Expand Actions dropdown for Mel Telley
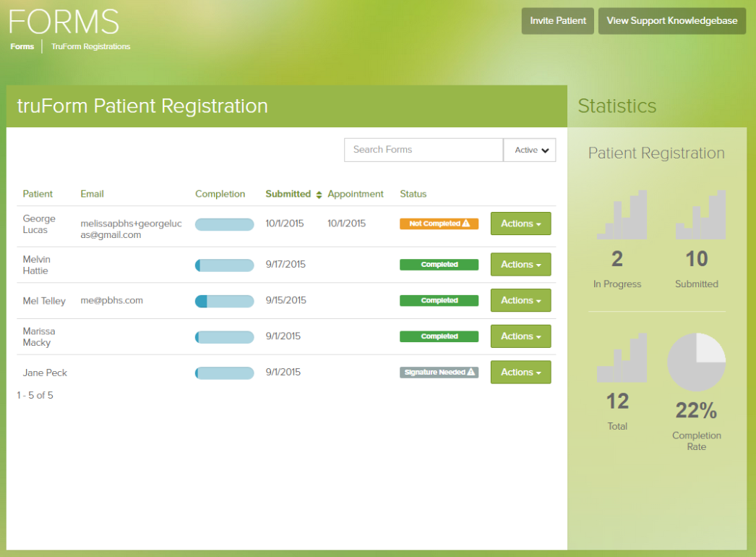Viewport: 756px width, 557px height. pos(520,300)
